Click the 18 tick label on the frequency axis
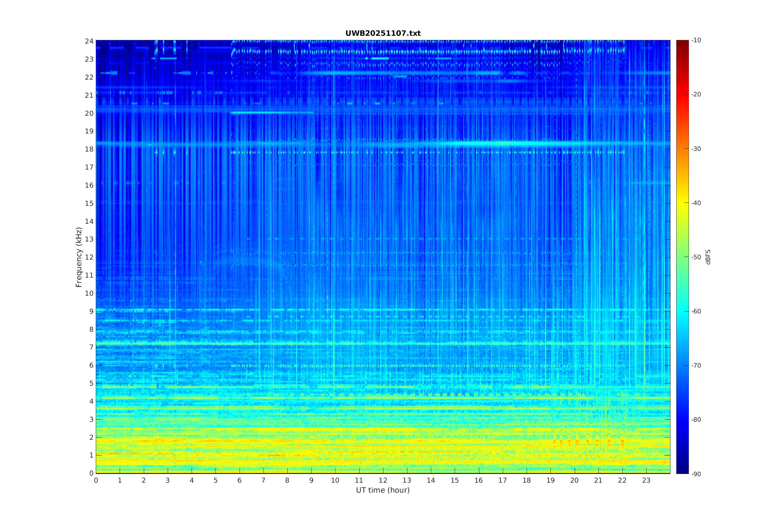 [x=89, y=149]
